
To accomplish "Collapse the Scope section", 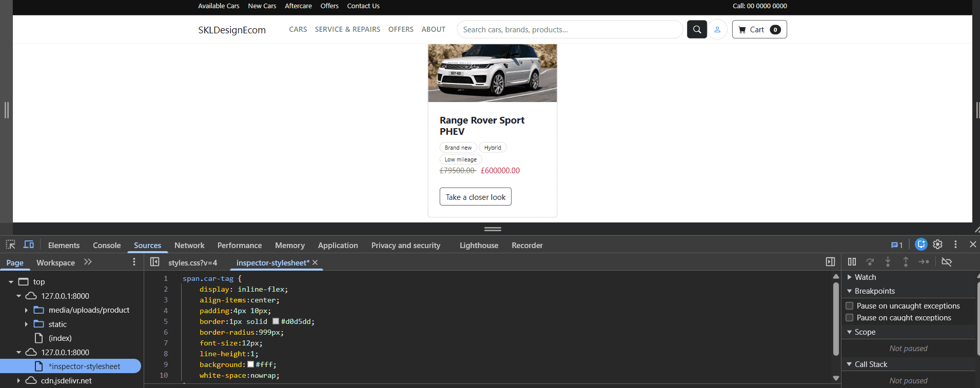I will [850, 332].
